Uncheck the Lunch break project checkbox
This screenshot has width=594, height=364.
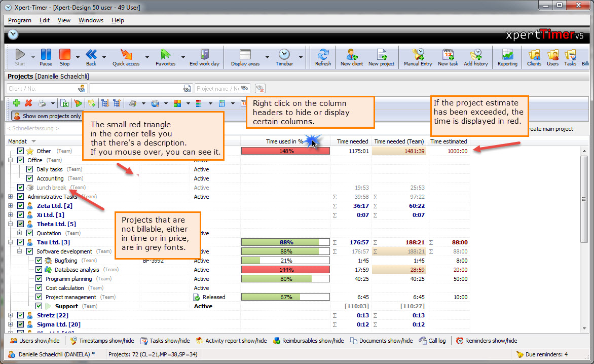[x=21, y=188]
